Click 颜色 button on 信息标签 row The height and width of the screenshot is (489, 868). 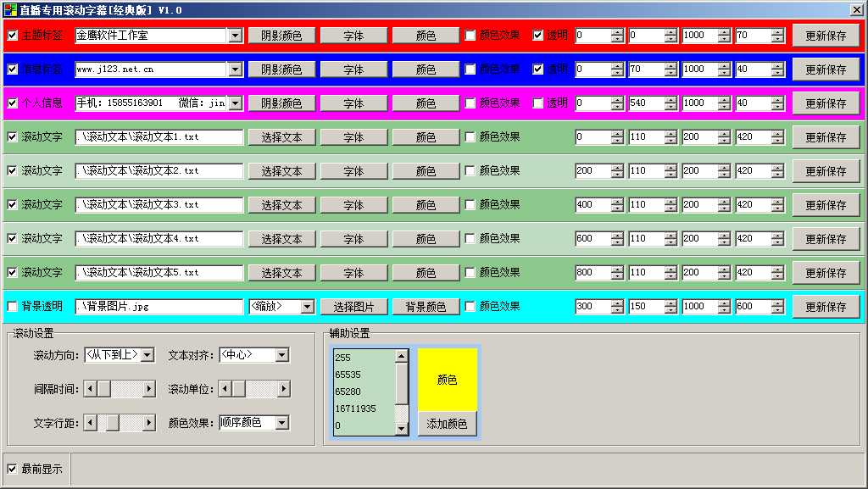(425, 69)
